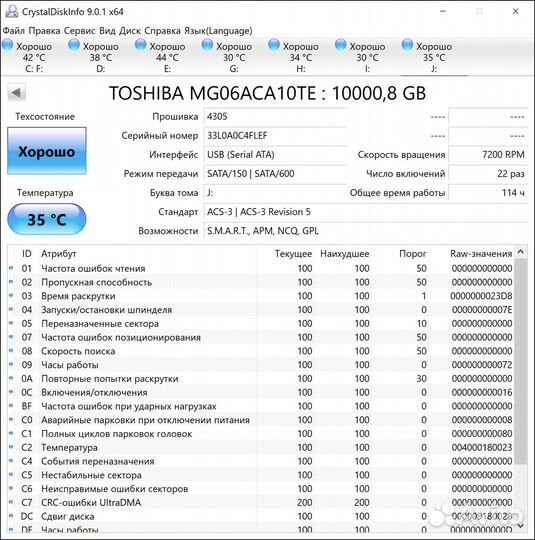This screenshot has height=540, width=535.
Task: Select attribute row C2 Температура
Action: [261, 447]
